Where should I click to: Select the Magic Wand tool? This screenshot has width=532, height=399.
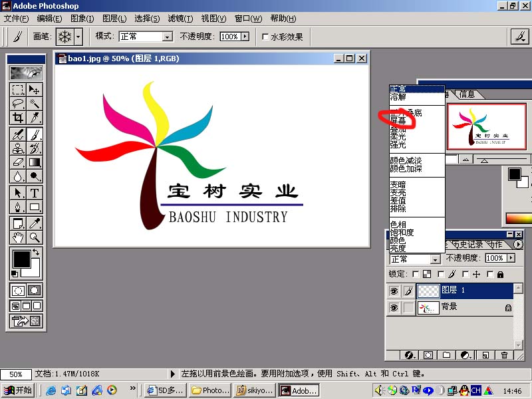click(35, 104)
